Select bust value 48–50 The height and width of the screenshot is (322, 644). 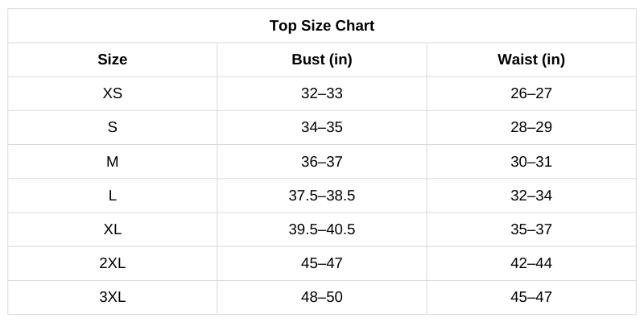pos(322,297)
